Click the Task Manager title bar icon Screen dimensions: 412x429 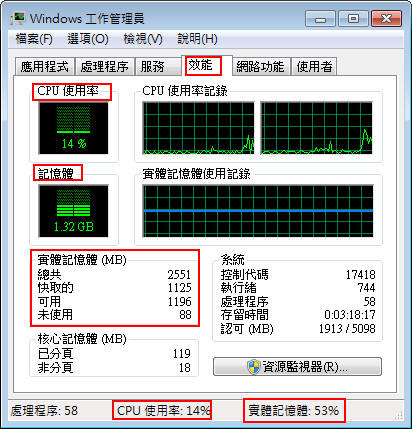click(18, 18)
